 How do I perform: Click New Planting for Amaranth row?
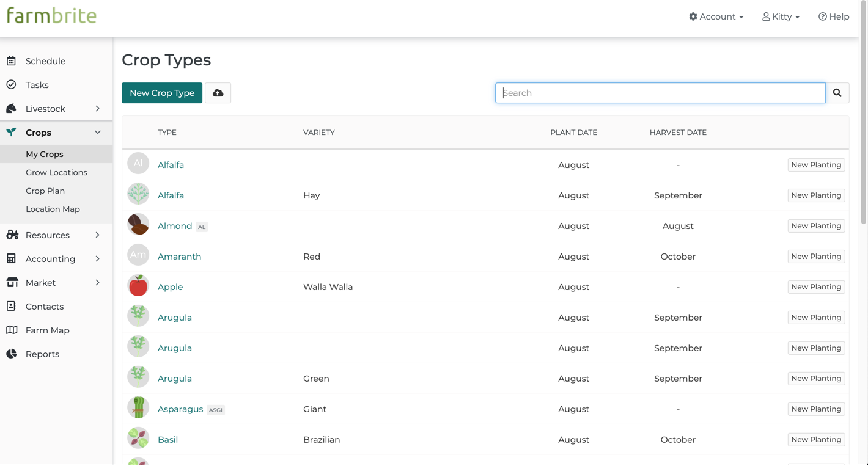(816, 257)
